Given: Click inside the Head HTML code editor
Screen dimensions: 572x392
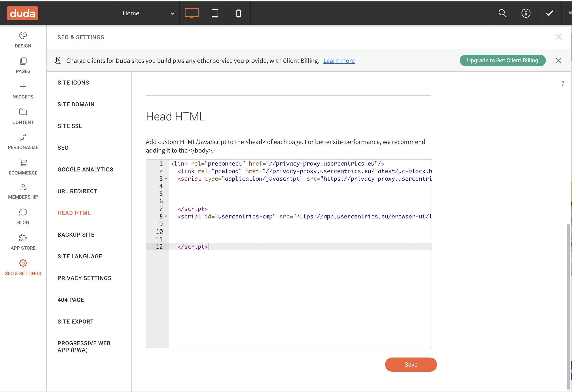Looking at the screenshot, I should click(300, 295).
